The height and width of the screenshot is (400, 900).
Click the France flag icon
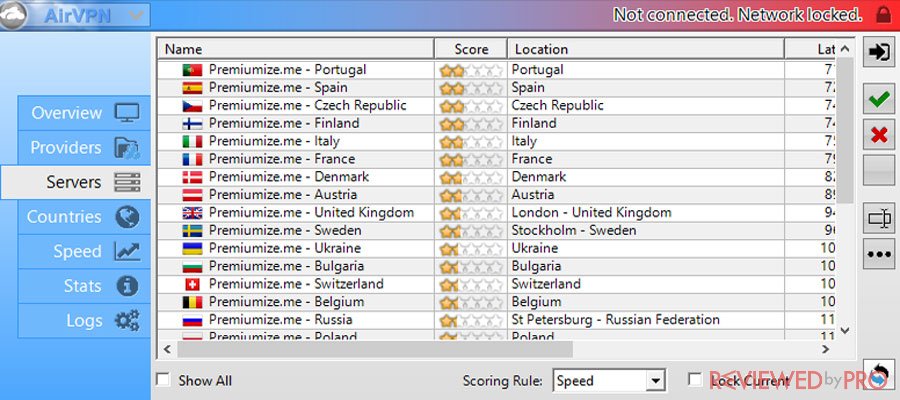pyautogui.click(x=192, y=159)
